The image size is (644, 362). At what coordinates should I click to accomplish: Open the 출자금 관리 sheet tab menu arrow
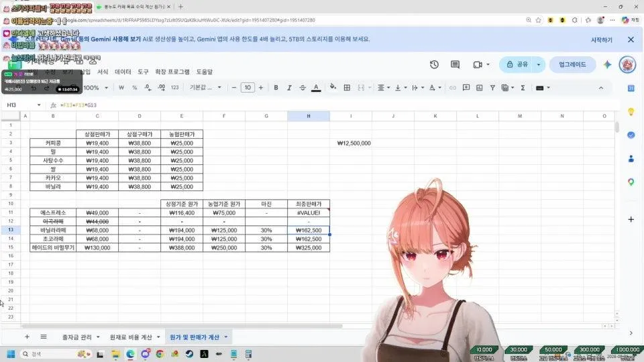point(98,337)
